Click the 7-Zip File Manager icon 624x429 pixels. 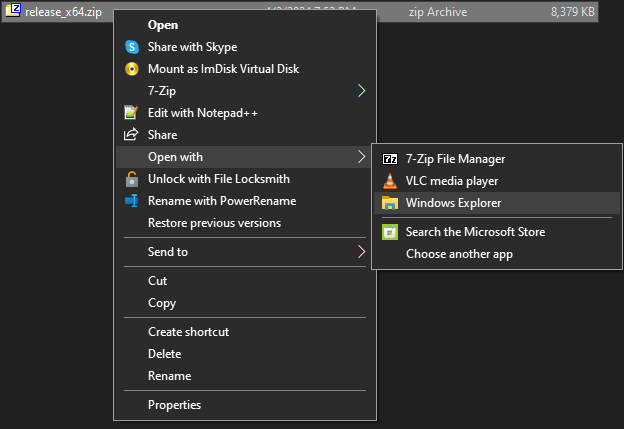[389, 159]
